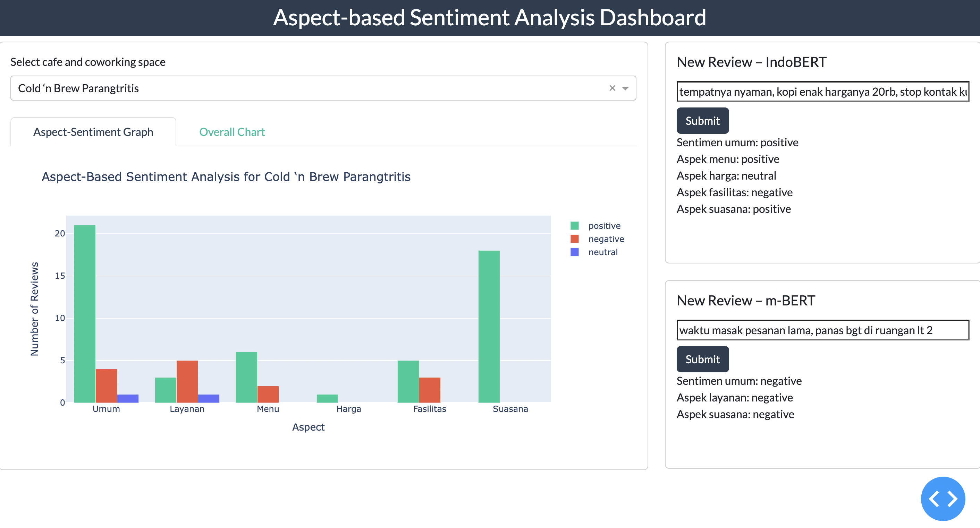Viewport: 980px width, 528px height.
Task: Click the green positive legend swatch
Action: tap(574, 226)
